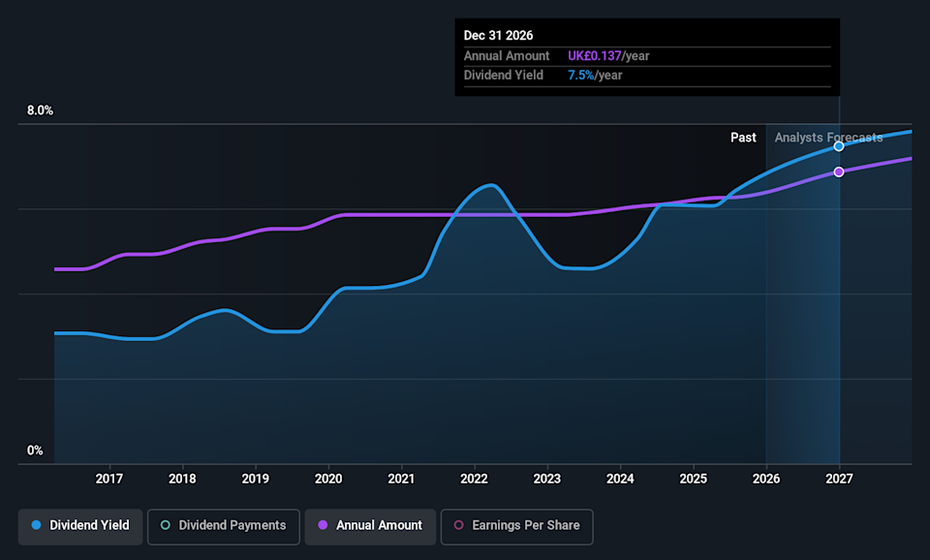Click the 'Dec 31 2026' tooltip date heading
Image resolution: width=930 pixels, height=560 pixels.
click(x=498, y=36)
